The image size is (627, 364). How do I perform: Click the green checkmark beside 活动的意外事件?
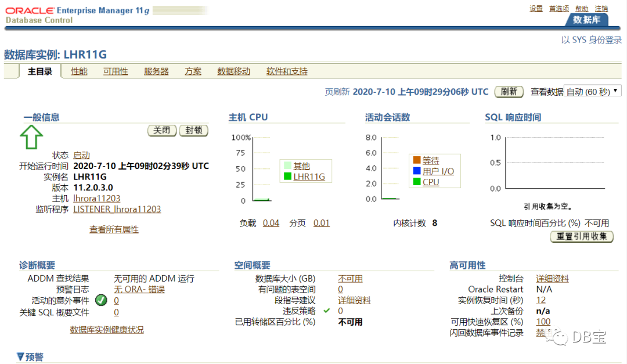click(x=101, y=300)
